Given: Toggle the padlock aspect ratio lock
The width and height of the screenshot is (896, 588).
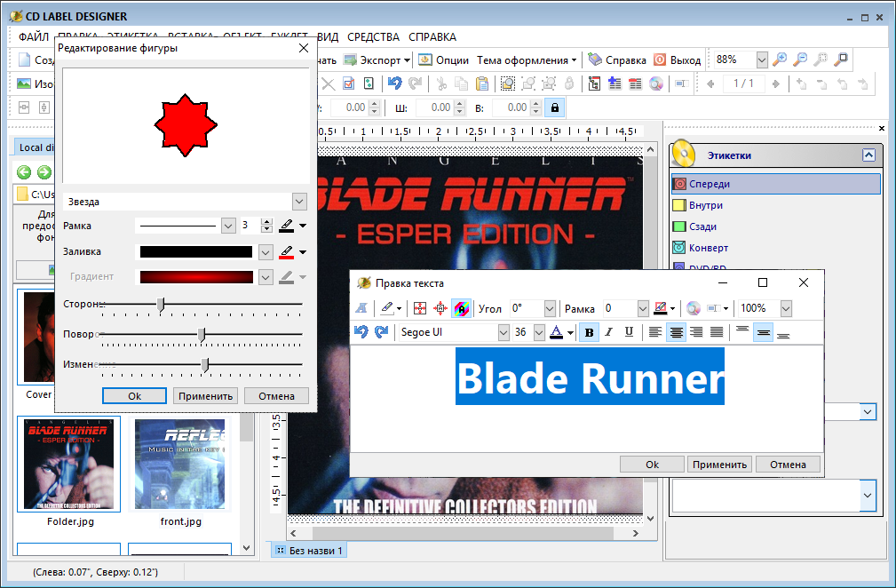Looking at the screenshot, I should pyautogui.click(x=555, y=107).
